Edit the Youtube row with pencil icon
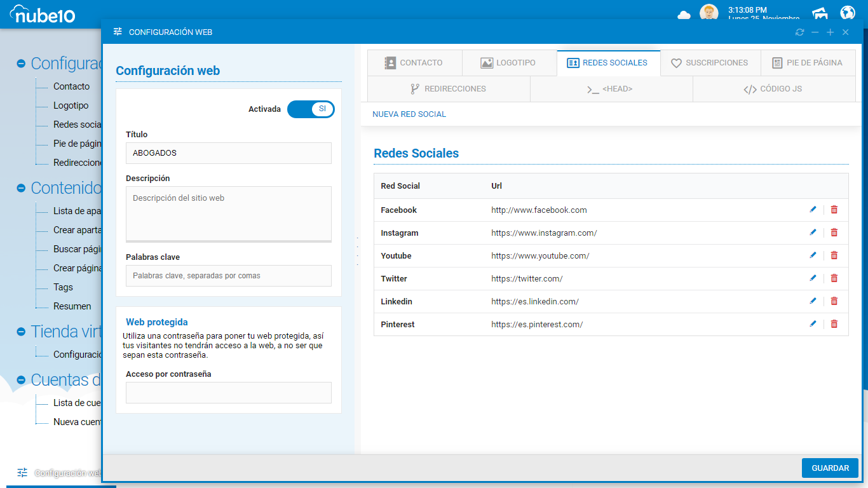This screenshot has width=868, height=488. click(x=813, y=255)
